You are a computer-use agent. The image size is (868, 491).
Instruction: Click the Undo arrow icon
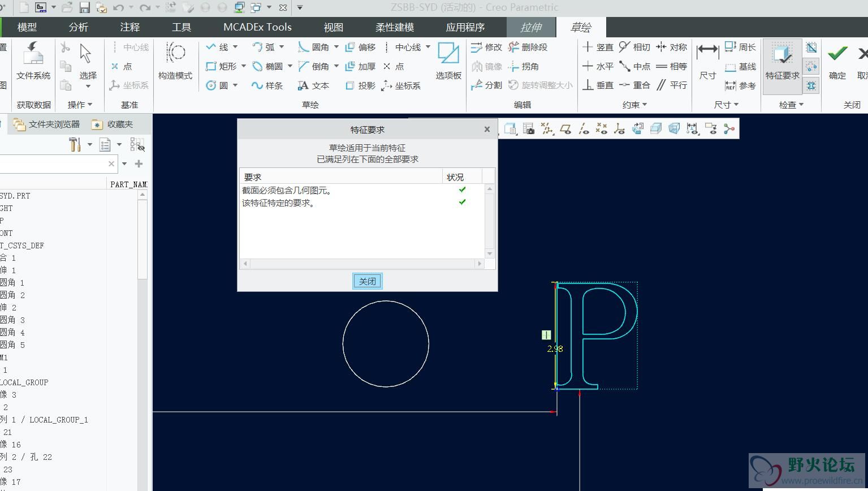pyautogui.click(x=119, y=7)
